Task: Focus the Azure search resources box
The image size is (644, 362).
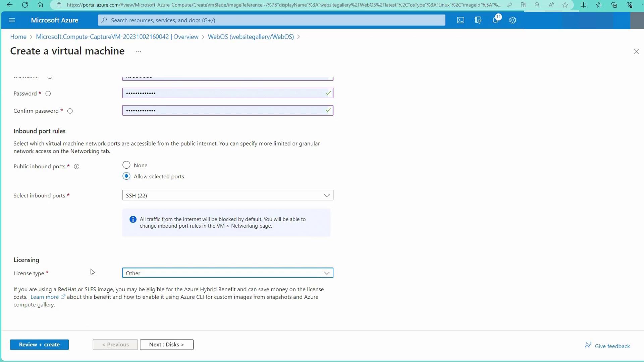Action: pyautogui.click(x=272, y=20)
